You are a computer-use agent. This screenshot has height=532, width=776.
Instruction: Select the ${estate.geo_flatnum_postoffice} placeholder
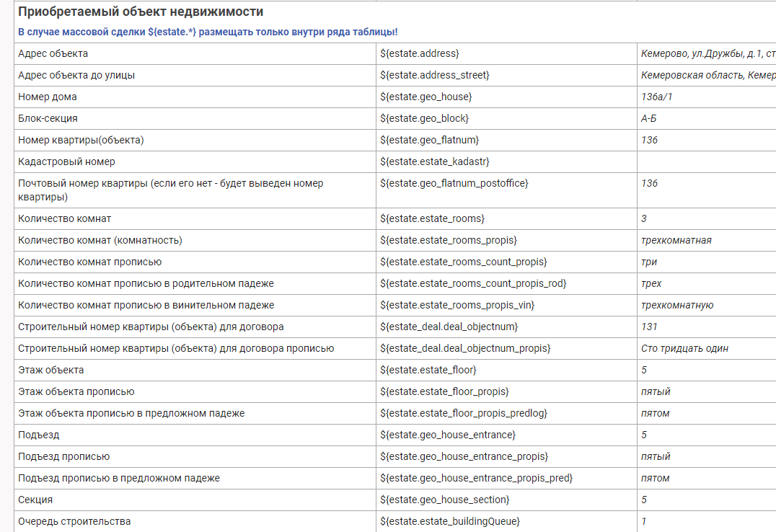(x=454, y=183)
